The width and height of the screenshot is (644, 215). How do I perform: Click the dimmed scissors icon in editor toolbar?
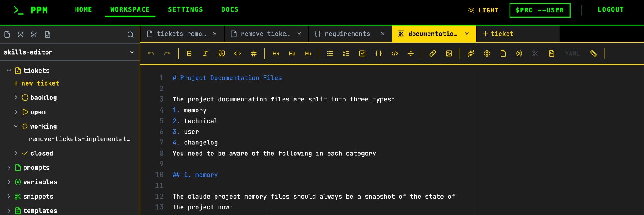(535, 54)
